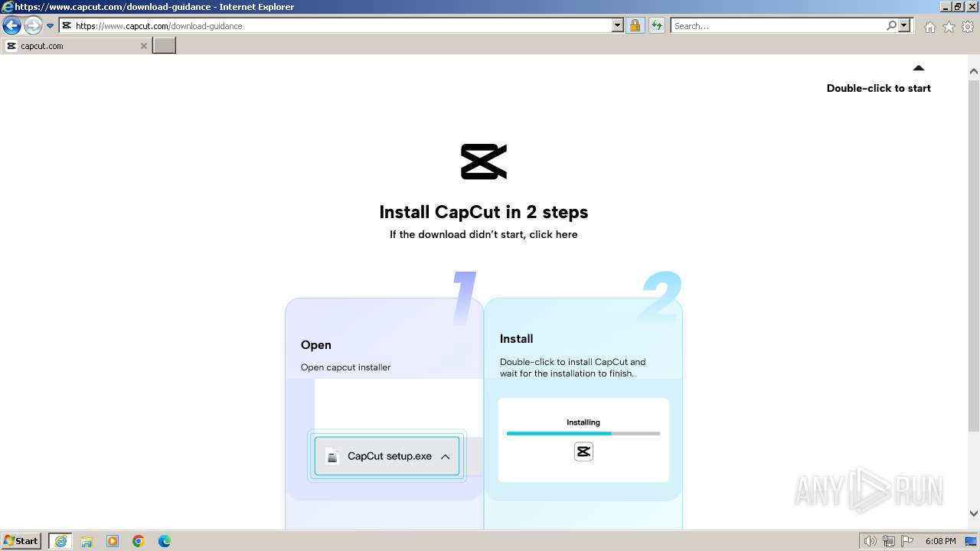Viewport: 980px width, 551px height.
Task: Click the Home icon
Action: pyautogui.click(x=929, y=27)
